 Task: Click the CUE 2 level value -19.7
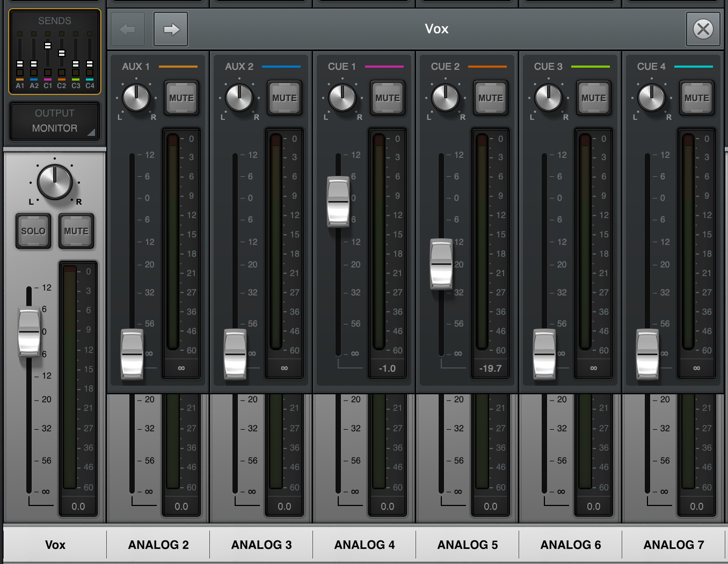point(490,368)
